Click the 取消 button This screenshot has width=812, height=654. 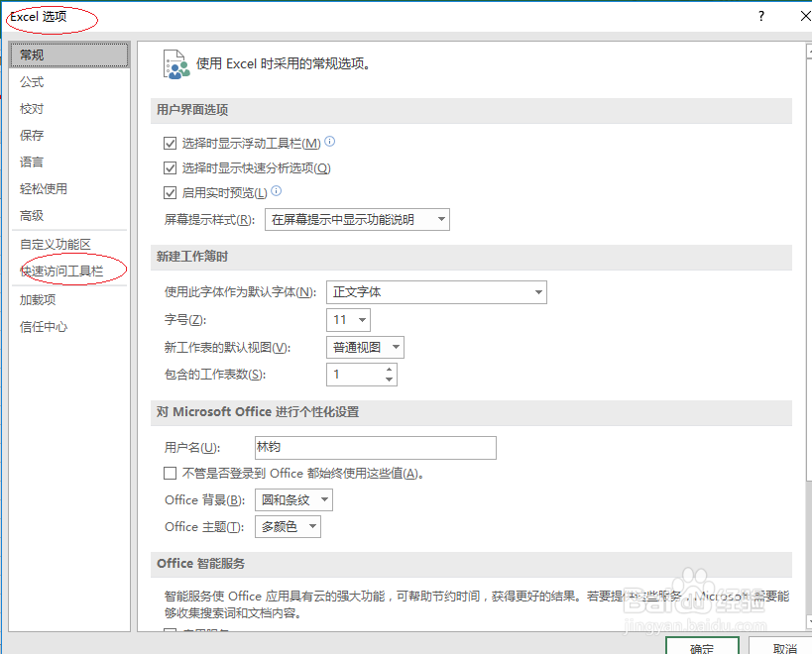[781, 646]
